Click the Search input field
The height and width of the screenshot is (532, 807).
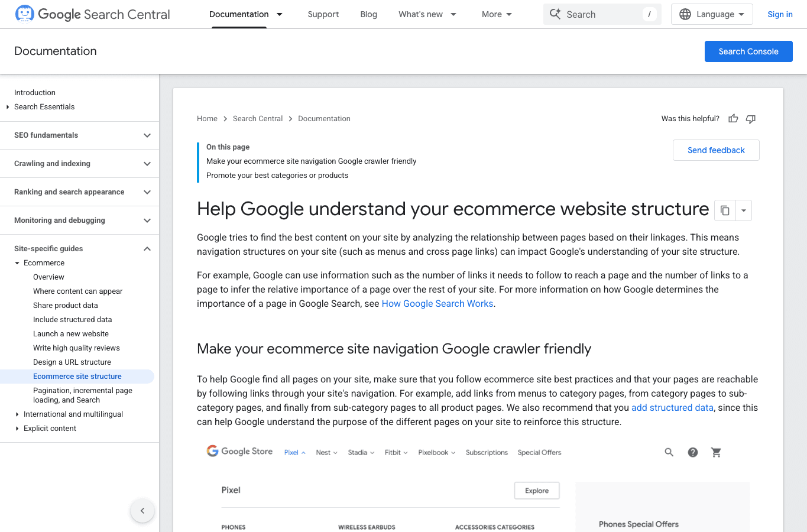[x=602, y=14]
